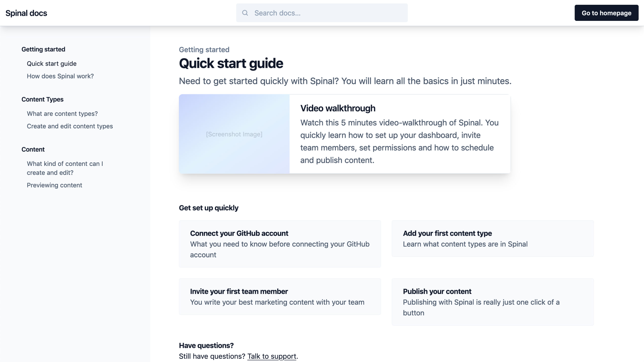Click the Content Types sidebar heading
Screen dimensions: 644x362
coord(42,99)
